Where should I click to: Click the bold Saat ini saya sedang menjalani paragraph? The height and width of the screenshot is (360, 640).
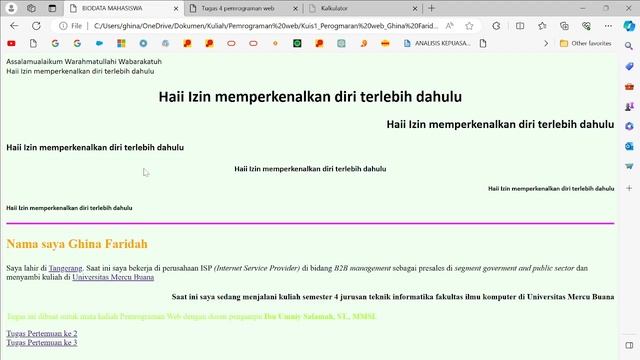(x=393, y=297)
